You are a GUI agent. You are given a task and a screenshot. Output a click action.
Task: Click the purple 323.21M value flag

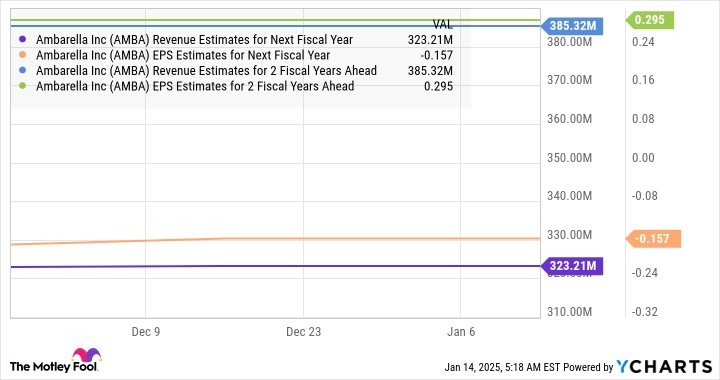click(x=573, y=266)
